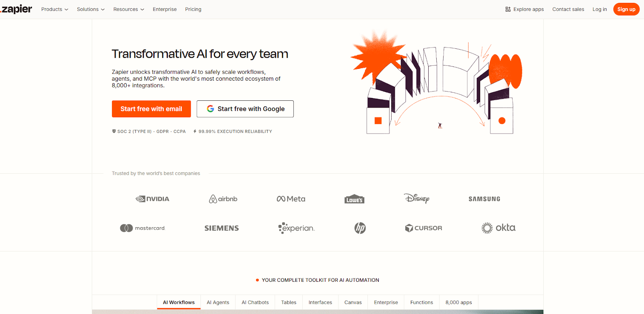
Task: Click the lightning bolt reliability icon
Action: click(x=195, y=131)
